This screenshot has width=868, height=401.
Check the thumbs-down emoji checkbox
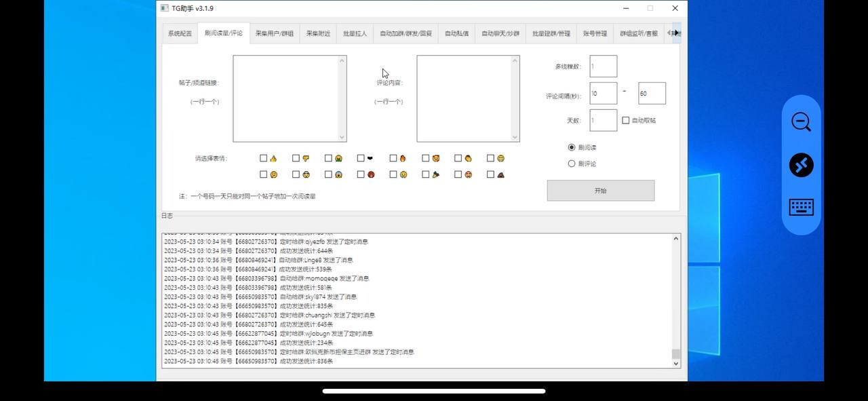296,158
